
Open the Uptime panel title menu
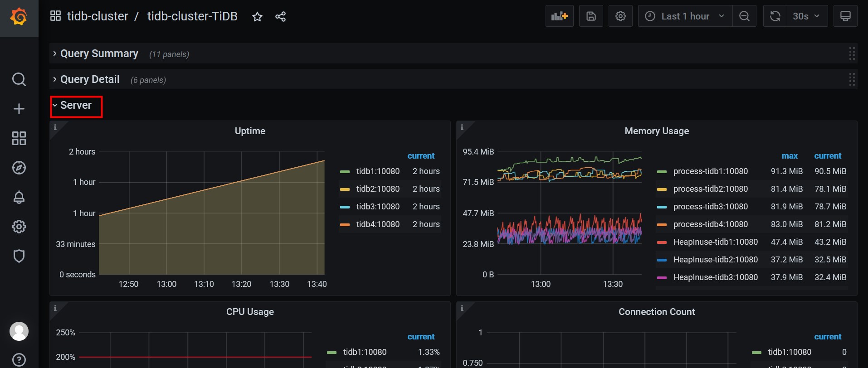pyautogui.click(x=250, y=131)
